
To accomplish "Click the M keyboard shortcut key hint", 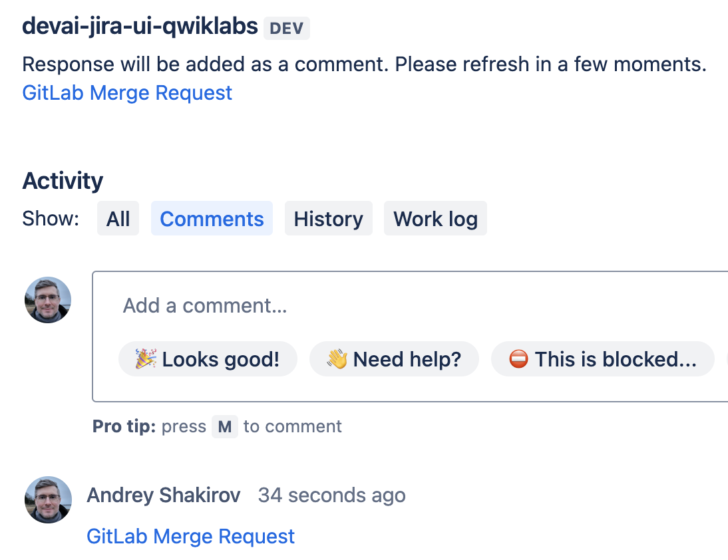I will click(x=225, y=427).
